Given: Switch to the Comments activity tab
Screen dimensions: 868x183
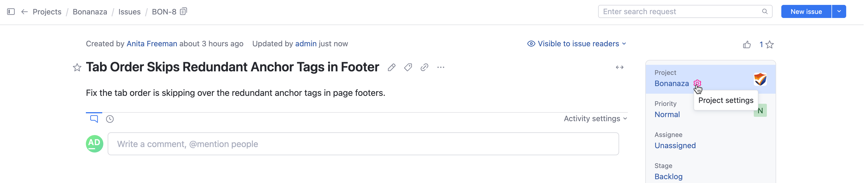Looking at the screenshot, I should click(x=94, y=119).
